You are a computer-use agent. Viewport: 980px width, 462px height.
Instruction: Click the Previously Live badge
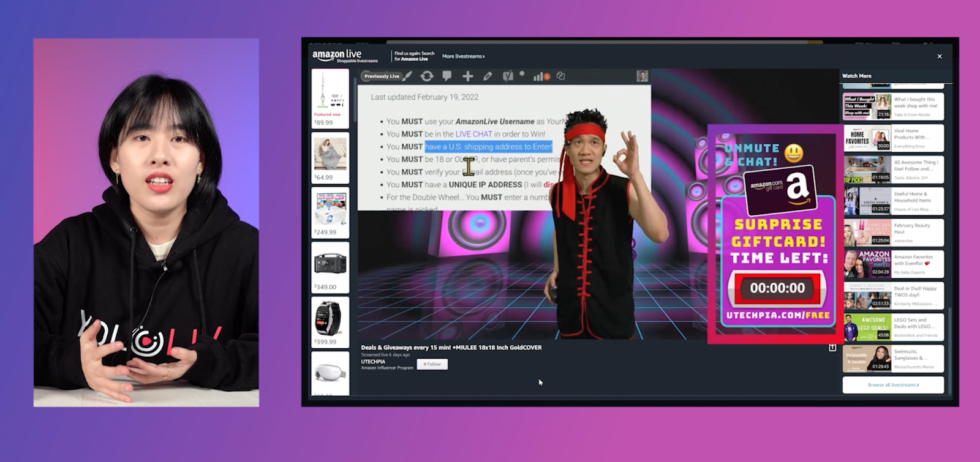tap(382, 76)
